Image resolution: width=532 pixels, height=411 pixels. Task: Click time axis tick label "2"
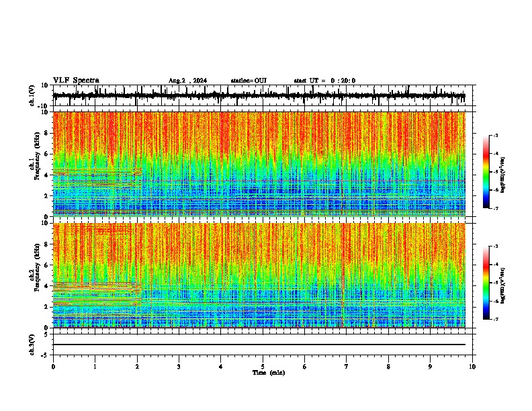point(137,367)
